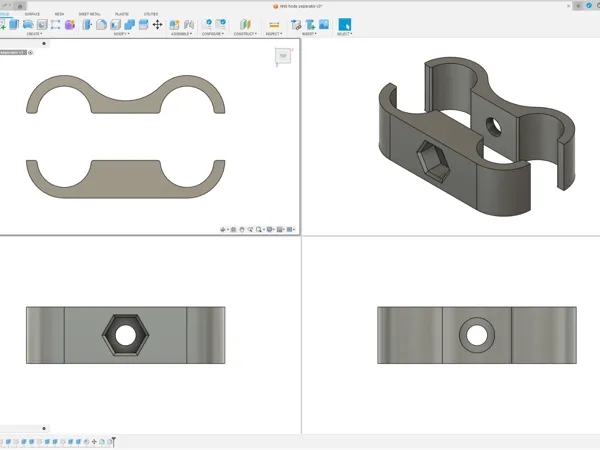This screenshot has height=450, width=600.
Task: Click the document name tag in browser
Action: click(13, 52)
